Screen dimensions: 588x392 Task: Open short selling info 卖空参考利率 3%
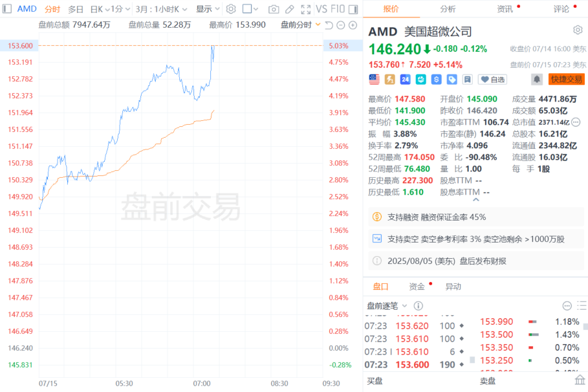click(x=476, y=239)
